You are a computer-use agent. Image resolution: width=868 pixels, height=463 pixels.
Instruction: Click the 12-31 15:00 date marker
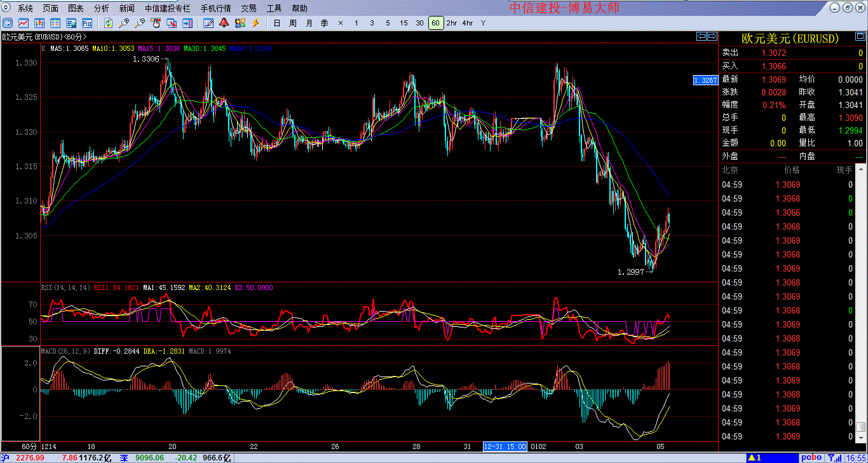(x=505, y=446)
